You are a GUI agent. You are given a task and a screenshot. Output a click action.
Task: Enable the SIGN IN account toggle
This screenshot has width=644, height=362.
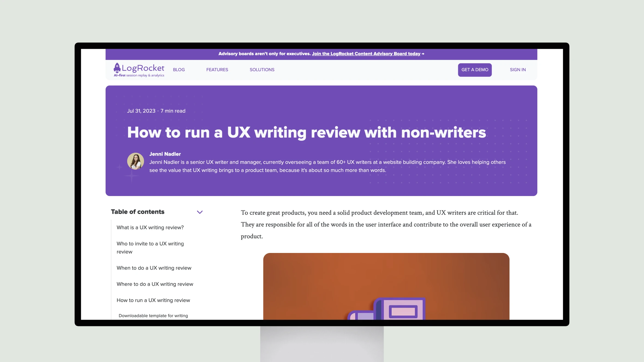(x=518, y=70)
